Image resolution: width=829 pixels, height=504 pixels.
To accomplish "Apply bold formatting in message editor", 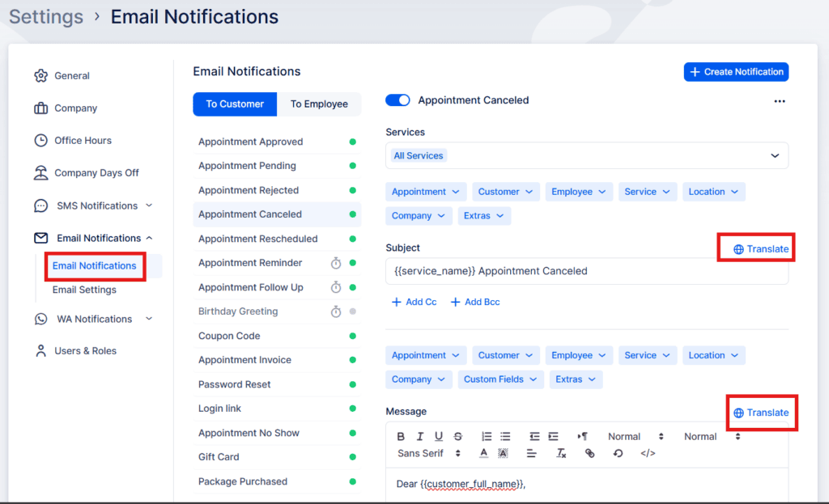I will tap(401, 436).
